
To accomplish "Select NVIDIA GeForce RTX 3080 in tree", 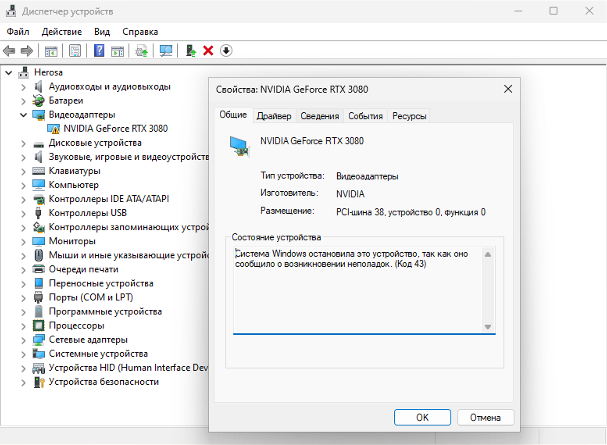I will (x=116, y=128).
